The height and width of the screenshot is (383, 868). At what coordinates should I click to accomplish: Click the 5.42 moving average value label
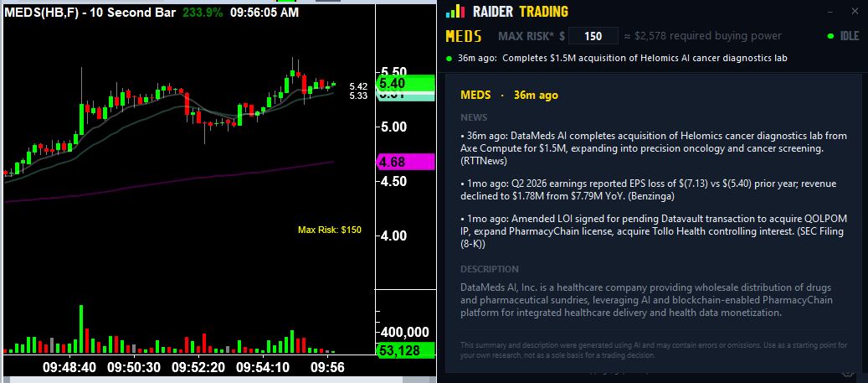click(358, 86)
